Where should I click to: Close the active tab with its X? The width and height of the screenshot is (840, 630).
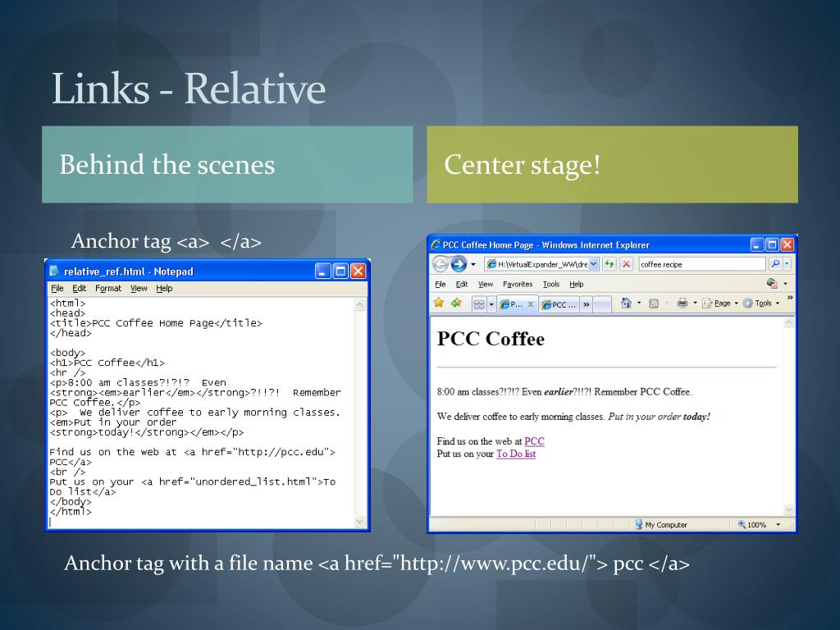coord(531,304)
